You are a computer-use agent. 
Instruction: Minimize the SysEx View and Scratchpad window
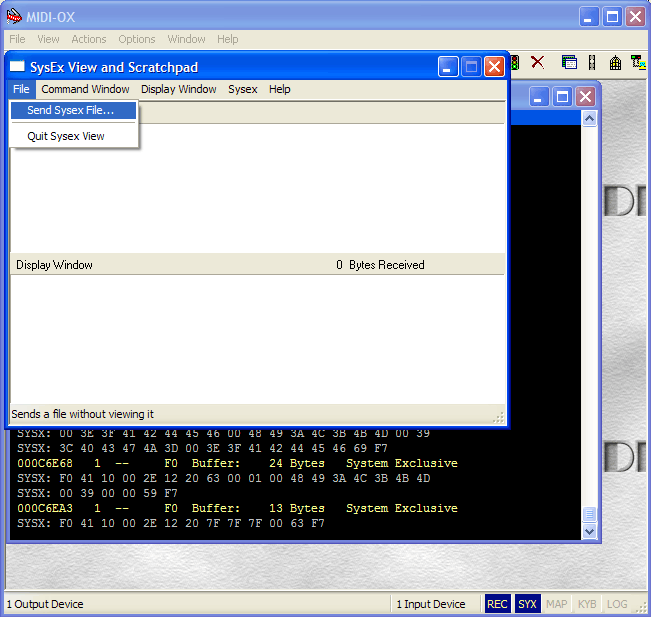[x=448, y=66]
